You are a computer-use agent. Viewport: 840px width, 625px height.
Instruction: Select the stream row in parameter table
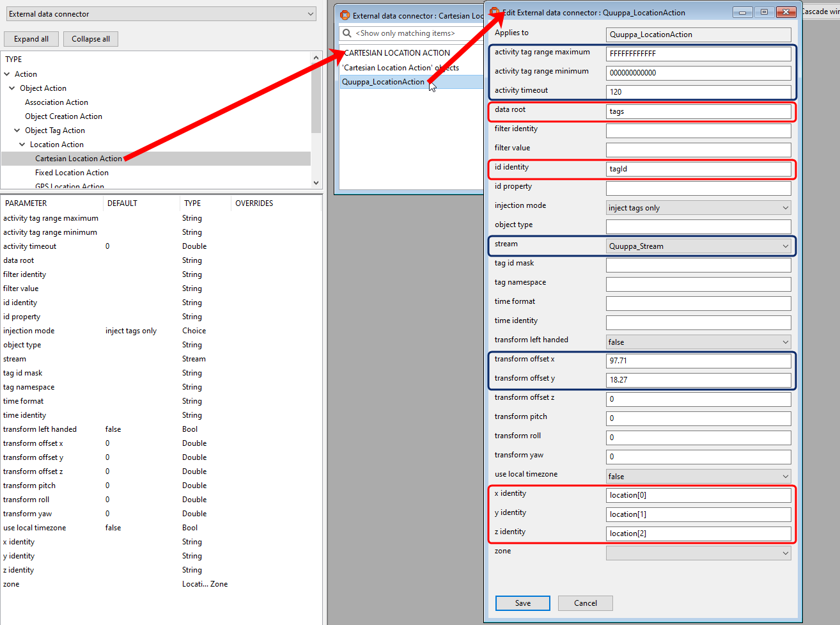160,359
